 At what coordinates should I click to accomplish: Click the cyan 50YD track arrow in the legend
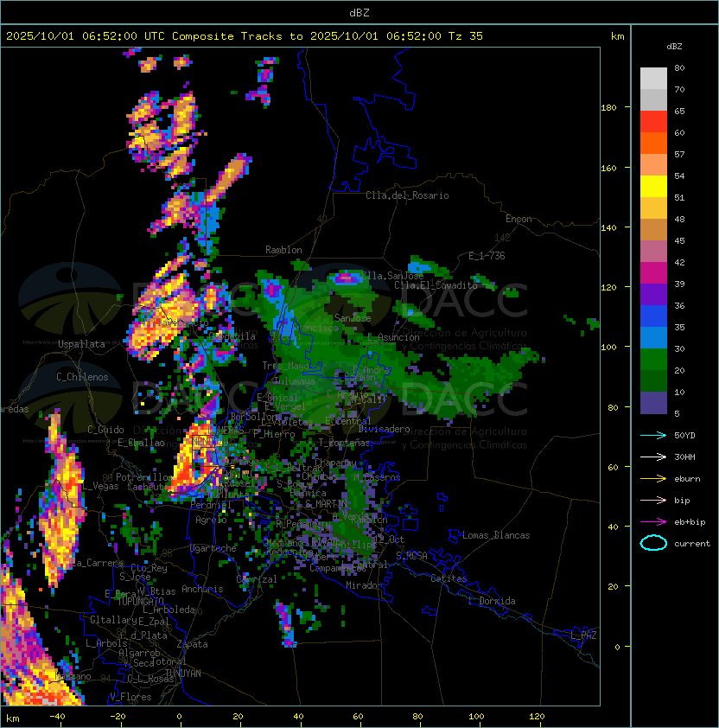coord(653,435)
